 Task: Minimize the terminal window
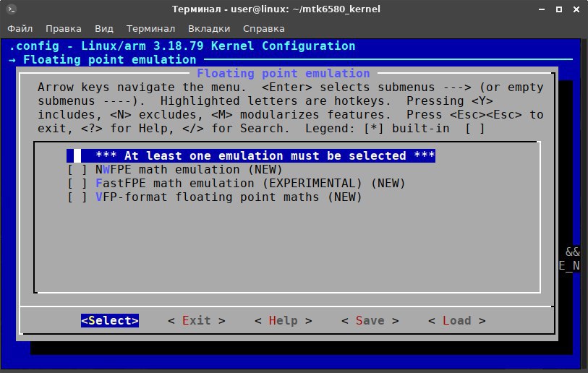click(x=542, y=9)
